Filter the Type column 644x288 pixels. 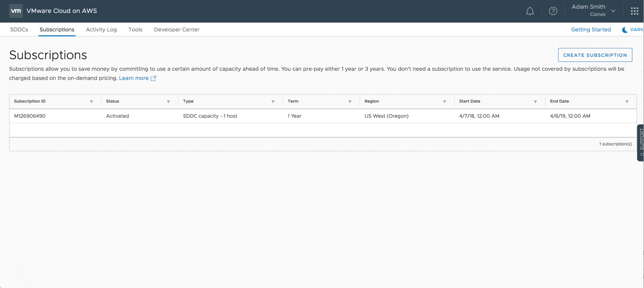click(273, 102)
